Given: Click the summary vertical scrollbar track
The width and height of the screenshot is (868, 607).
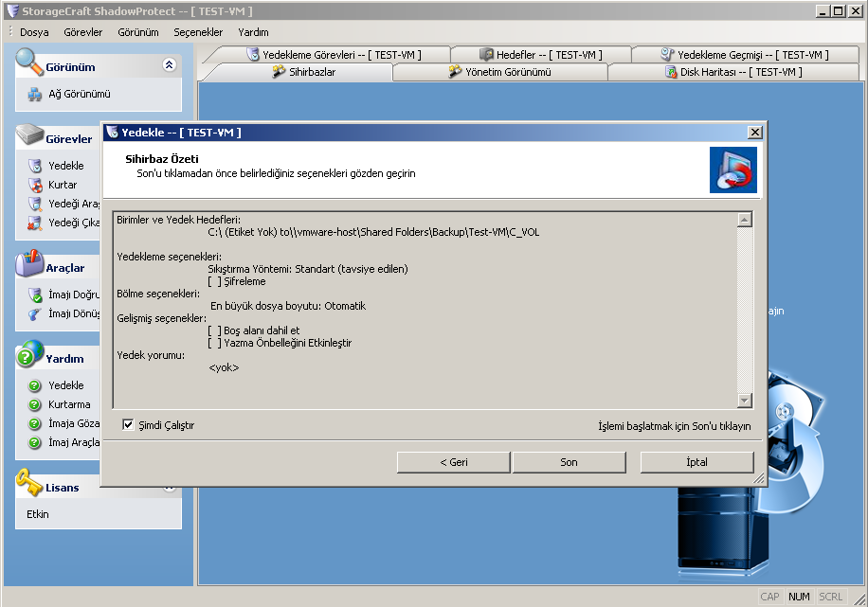Looking at the screenshot, I should [745, 310].
